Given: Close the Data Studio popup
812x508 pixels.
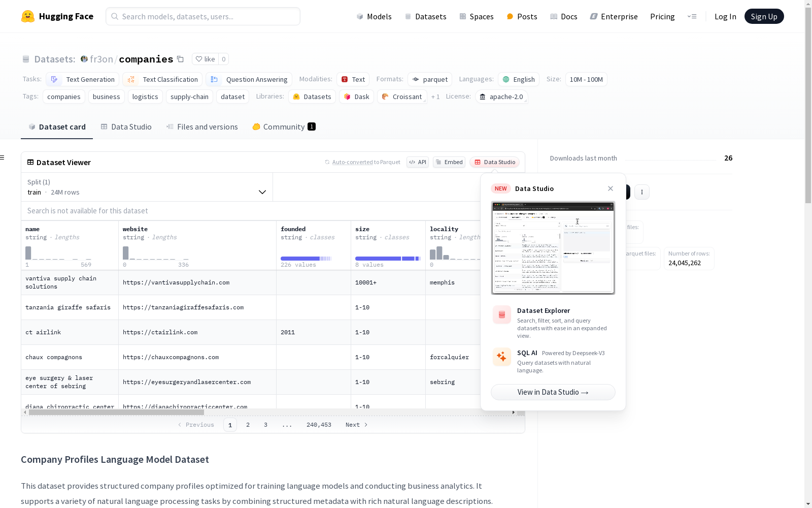Looking at the screenshot, I should click(x=611, y=188).
